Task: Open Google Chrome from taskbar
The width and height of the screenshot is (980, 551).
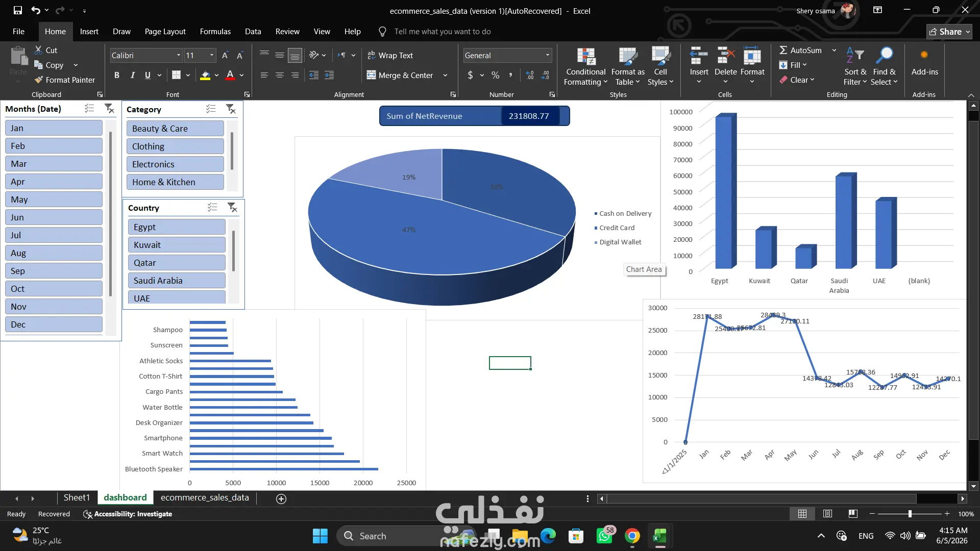Action: point(632,536)
